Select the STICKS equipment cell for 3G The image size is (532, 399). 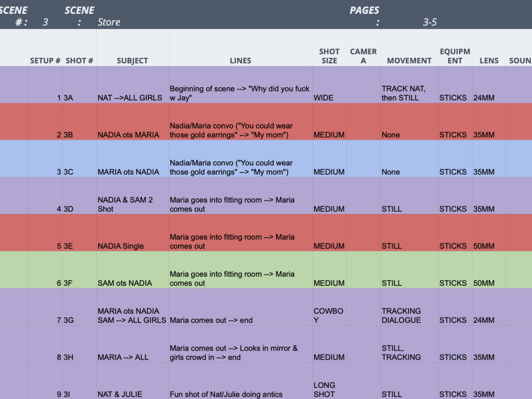(455, 307)
